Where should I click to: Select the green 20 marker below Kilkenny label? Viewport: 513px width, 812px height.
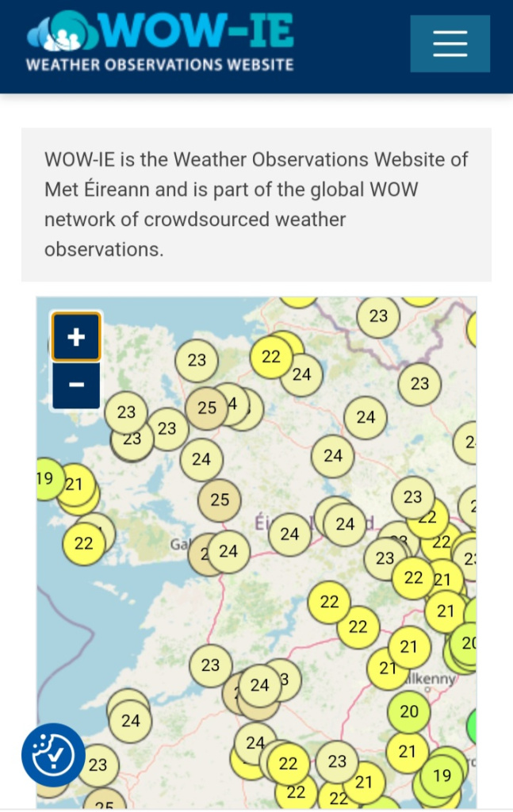click(409, 711)
